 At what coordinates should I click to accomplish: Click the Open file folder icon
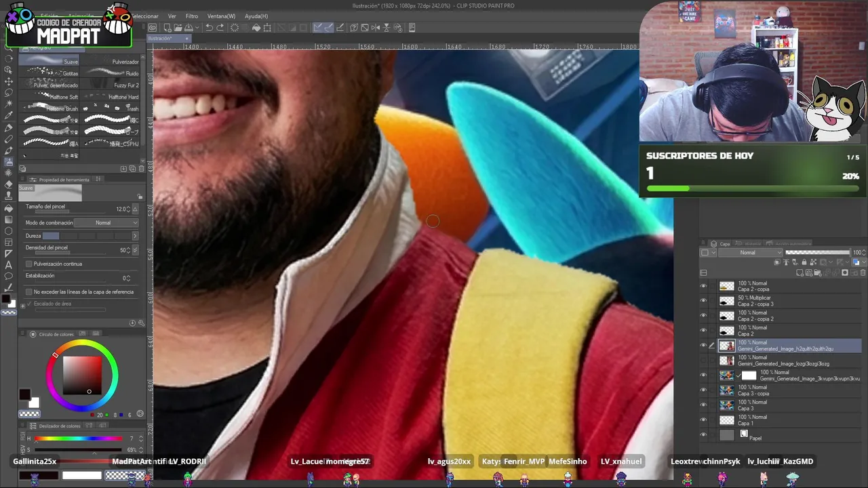click(x=178, y=28)
